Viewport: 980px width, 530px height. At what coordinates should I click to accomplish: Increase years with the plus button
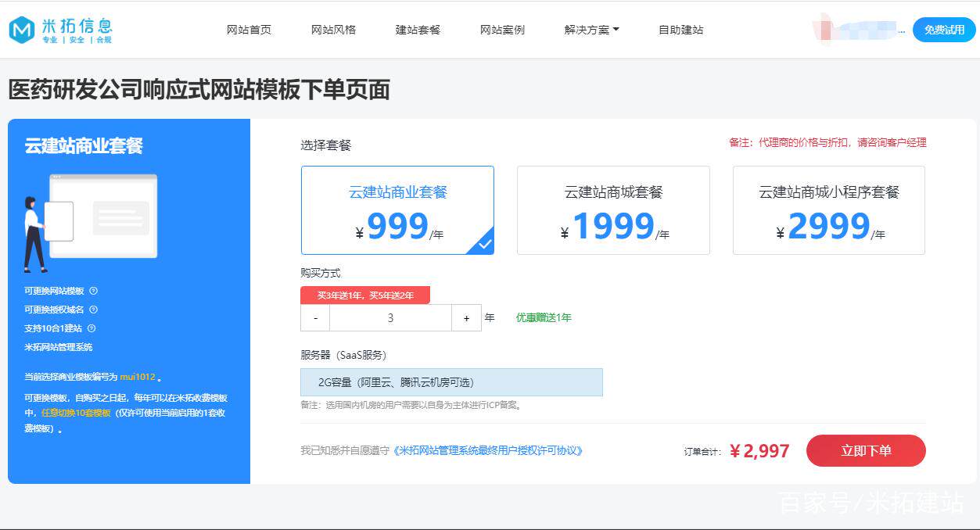(x=467, y=318)
